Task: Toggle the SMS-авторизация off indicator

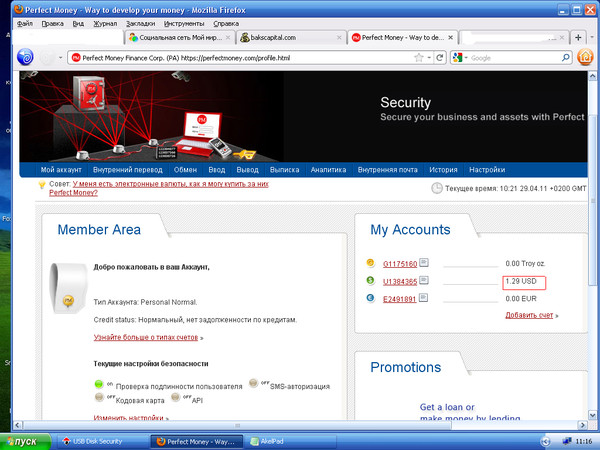Action: (253, 383)
